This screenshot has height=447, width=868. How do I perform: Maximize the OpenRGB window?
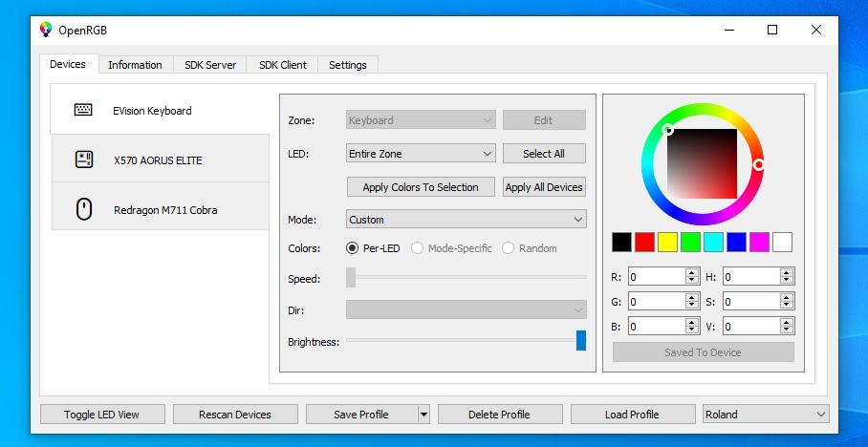point(772,30)
